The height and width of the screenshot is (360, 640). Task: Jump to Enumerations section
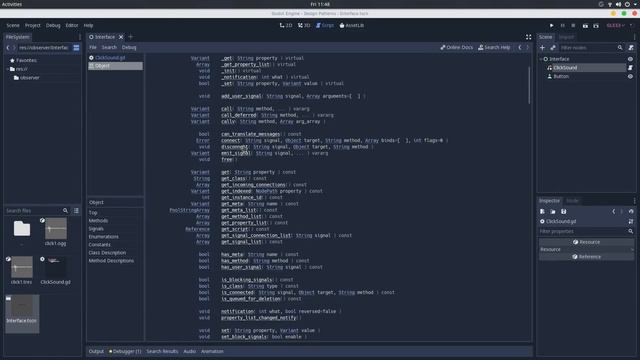click(104, 237)
